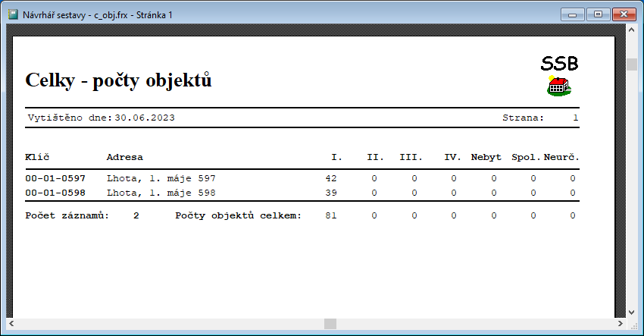Click address 'Lhota, 1. máje 598'

point(161,193)
